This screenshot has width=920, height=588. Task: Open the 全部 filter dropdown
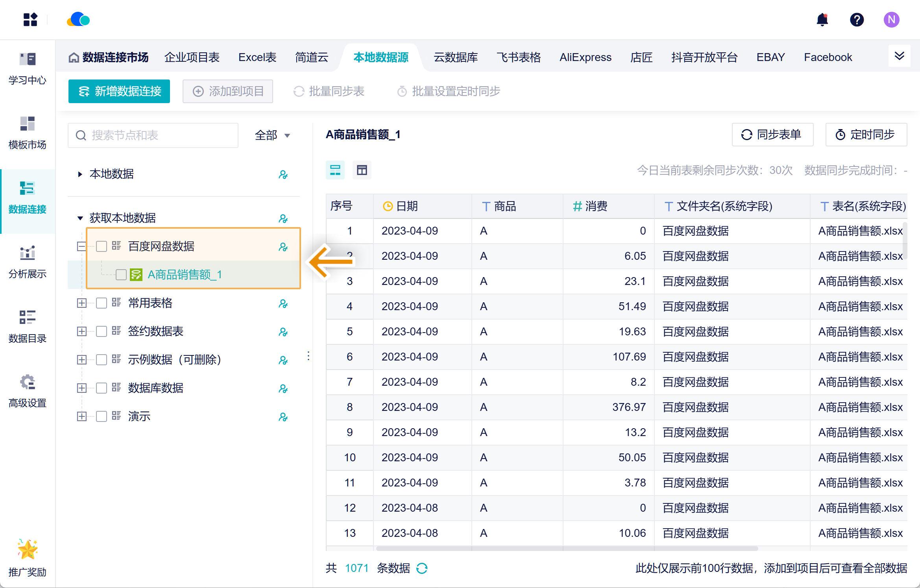272,135
